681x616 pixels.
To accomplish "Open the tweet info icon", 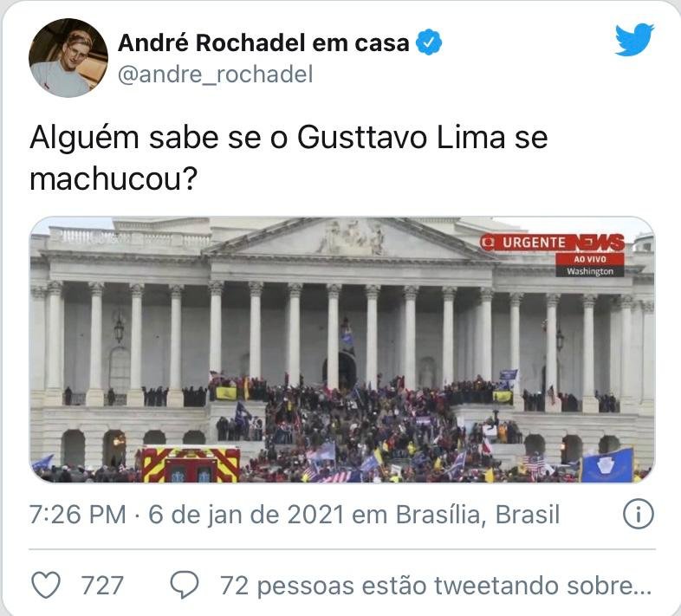I will point(638,514).
